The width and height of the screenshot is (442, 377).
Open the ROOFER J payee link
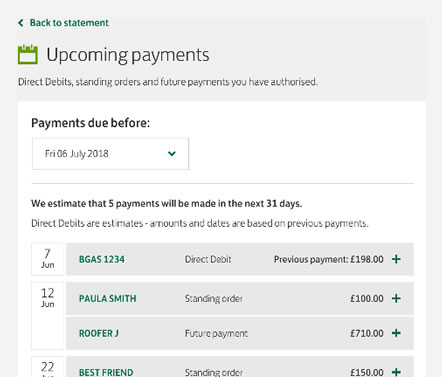point(99,333)
